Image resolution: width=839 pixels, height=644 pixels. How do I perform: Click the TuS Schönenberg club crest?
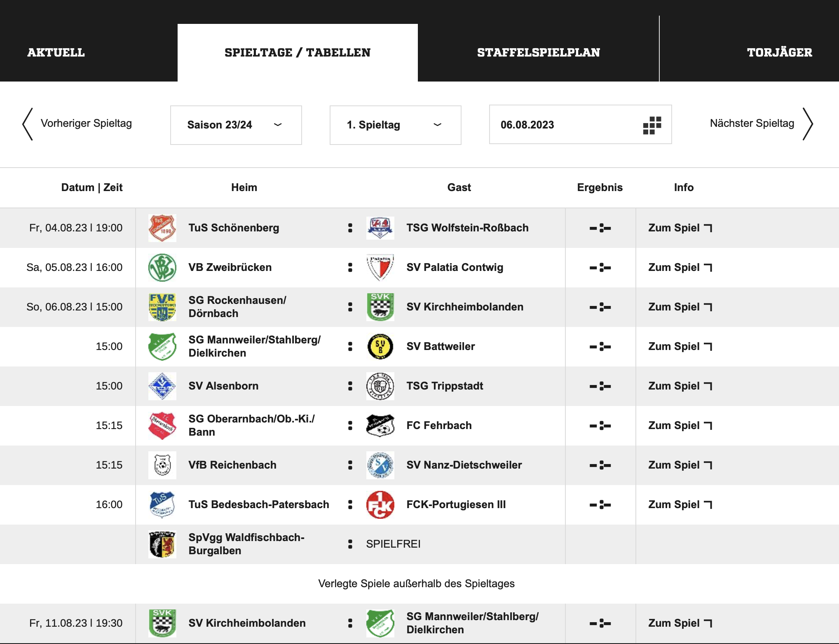pos(162,228)
